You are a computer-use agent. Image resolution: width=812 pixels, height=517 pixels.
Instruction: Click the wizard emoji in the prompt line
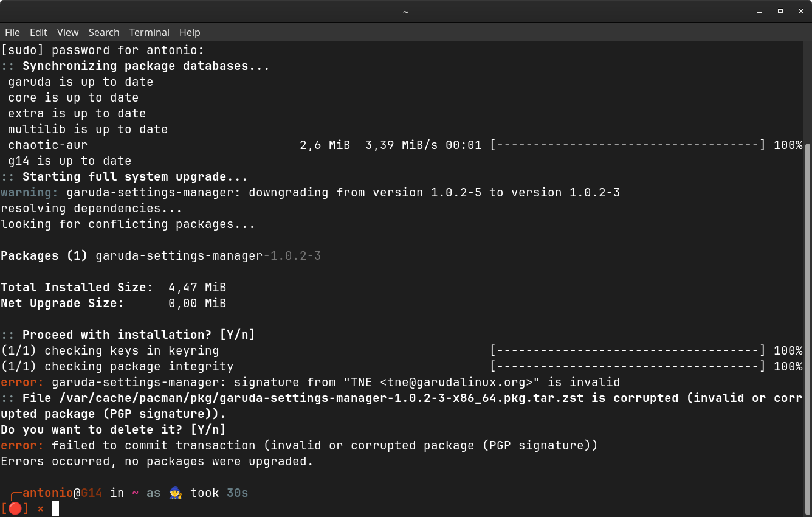click(175, 493)
